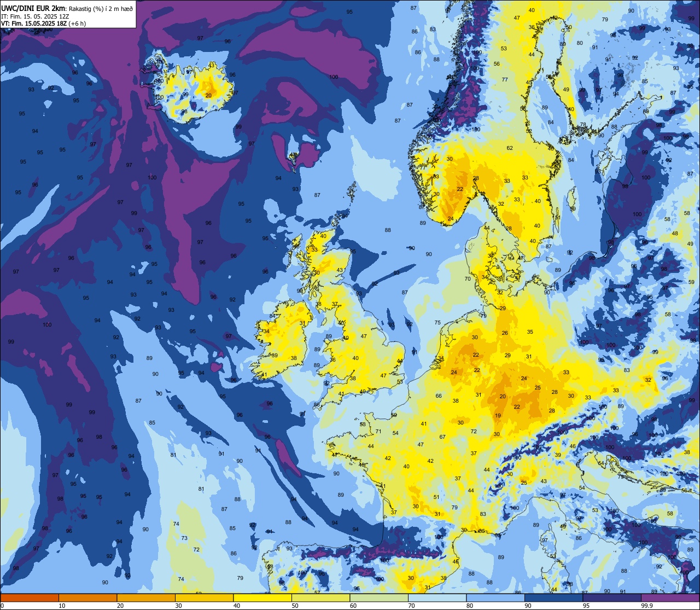Click the 'VT: Fim. 15.05.2025 18Z (+6 h)' line

43,23
